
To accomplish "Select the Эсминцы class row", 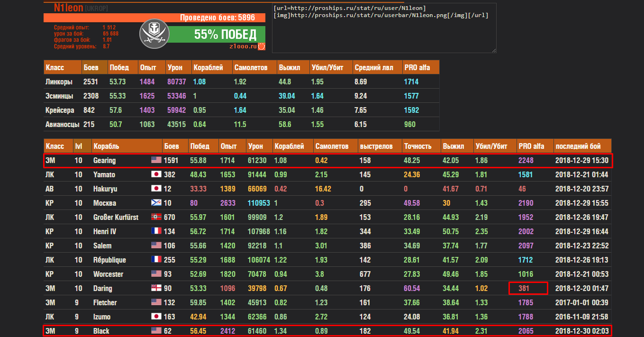I will coord(241,96).
